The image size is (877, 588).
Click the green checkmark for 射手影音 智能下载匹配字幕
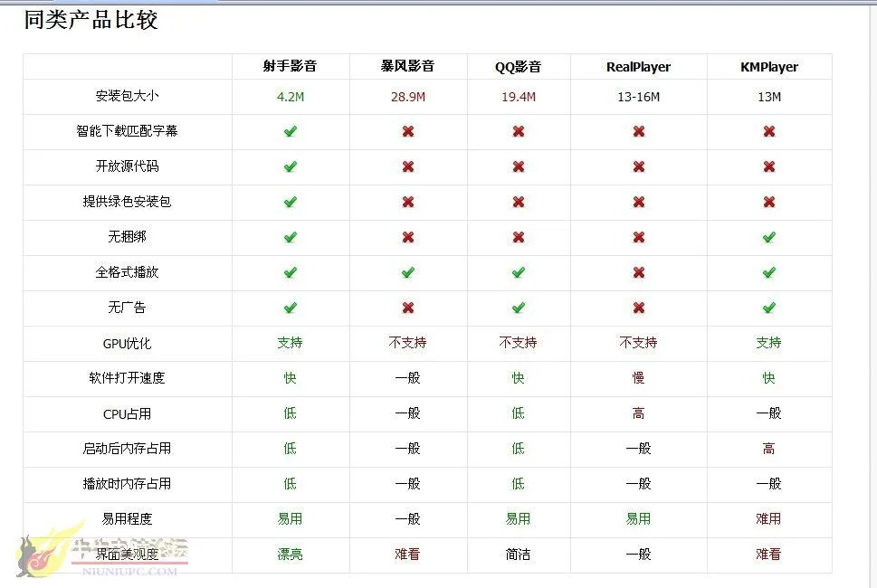coord(290,131)
